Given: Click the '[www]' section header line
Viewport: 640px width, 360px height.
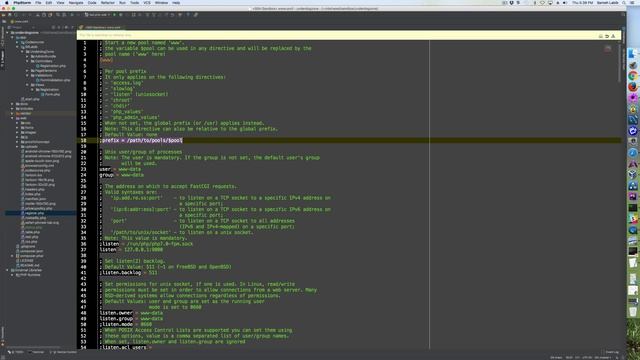Looking at the screenshot, I should pos(106,60).
